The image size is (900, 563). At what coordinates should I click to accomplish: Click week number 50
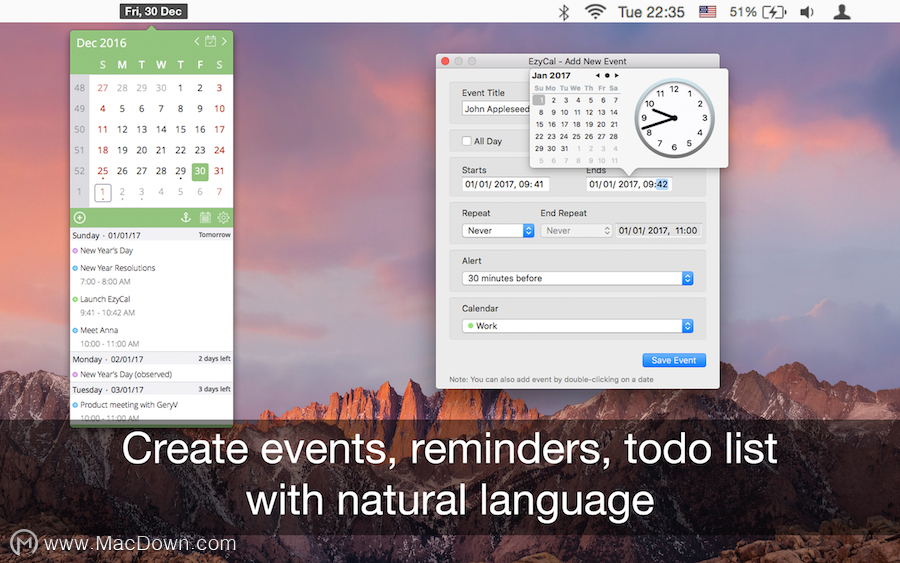pos(79,130)
